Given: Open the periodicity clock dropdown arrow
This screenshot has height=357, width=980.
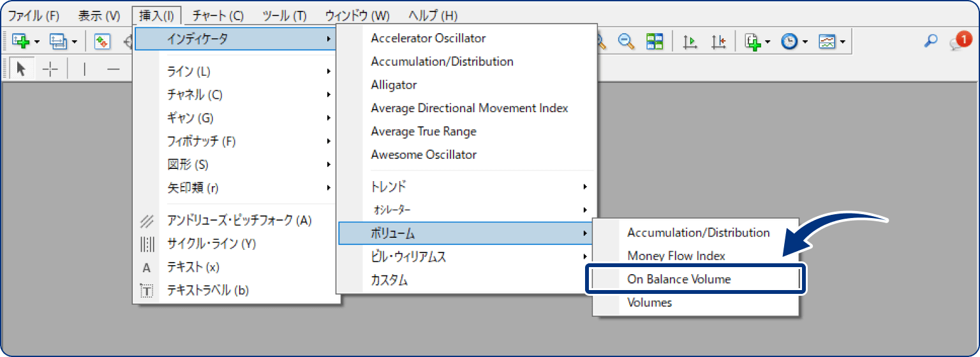Looking at the screenshot, I should 806,42.
